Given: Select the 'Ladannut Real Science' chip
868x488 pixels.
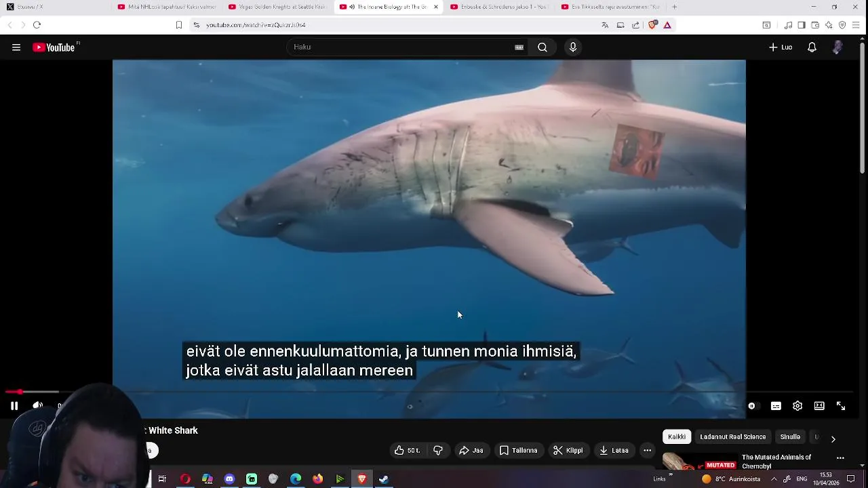Looking at the screenshot, I should [x=733, y=437].
